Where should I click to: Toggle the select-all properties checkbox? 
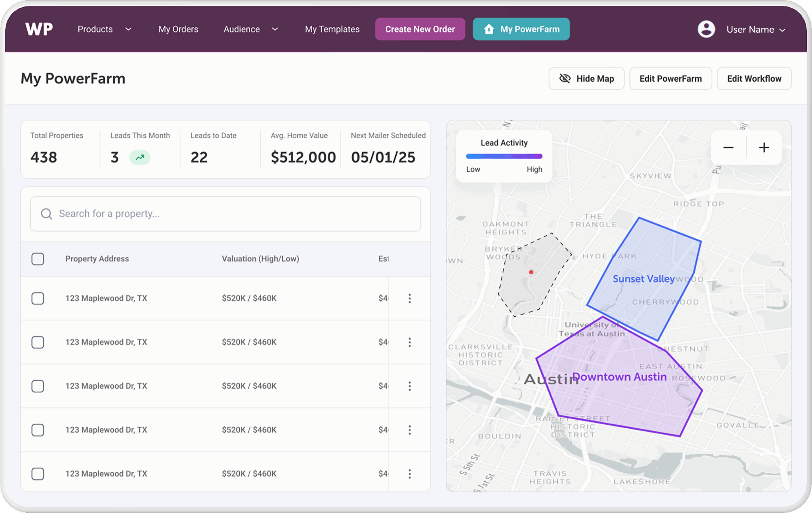(x=38, y=258)
